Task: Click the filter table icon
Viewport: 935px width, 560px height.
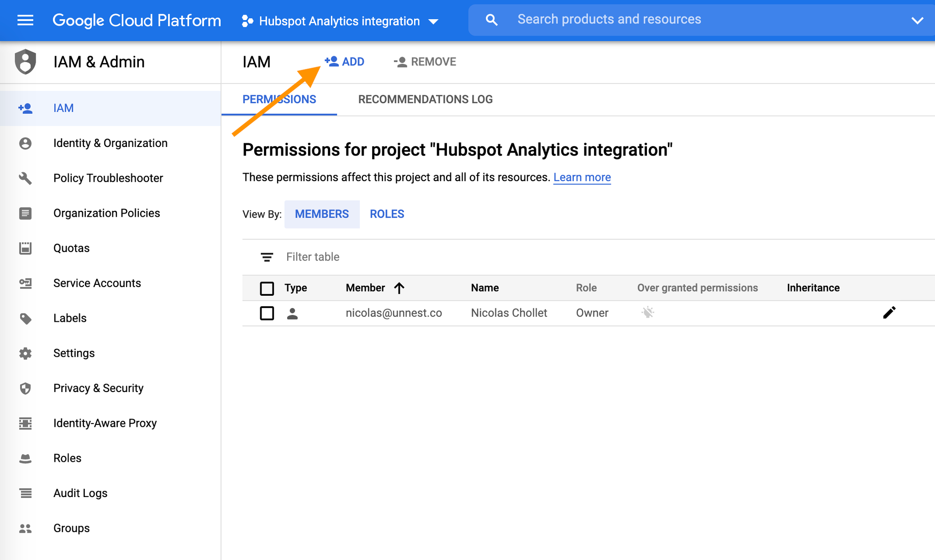Action: (x=267, y=257)
